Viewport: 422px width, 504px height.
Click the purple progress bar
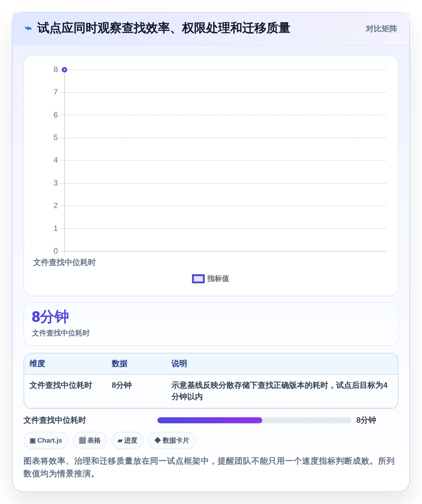click(210, 420)
